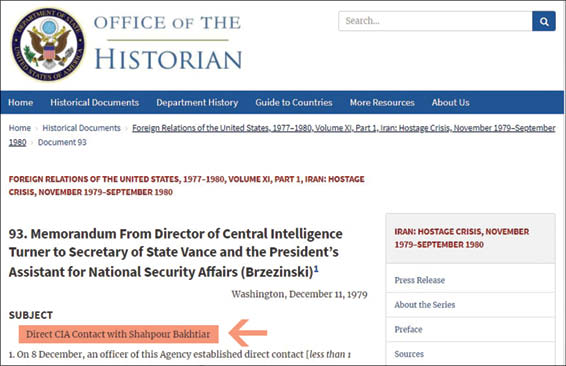Open the Sources sidebar link
The height and width of the screenshot is (366, 566).
pyautogui.click(x=409, y=354)
